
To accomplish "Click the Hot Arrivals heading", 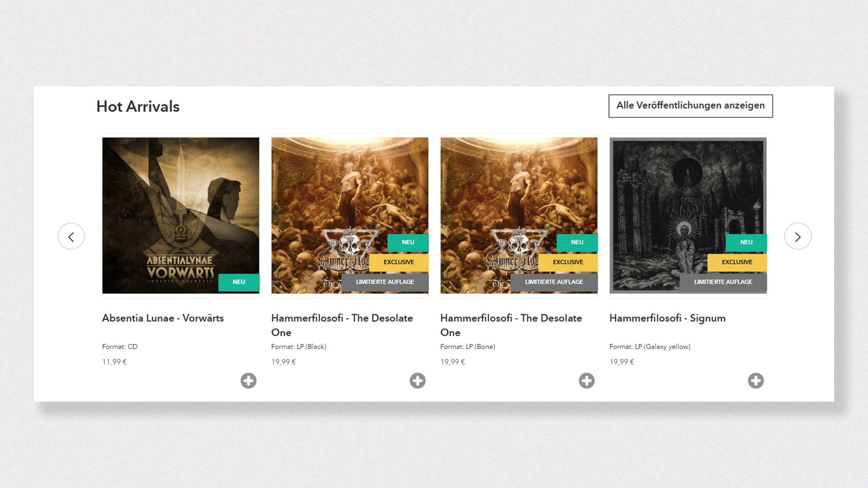I will [x=138, y=107].
